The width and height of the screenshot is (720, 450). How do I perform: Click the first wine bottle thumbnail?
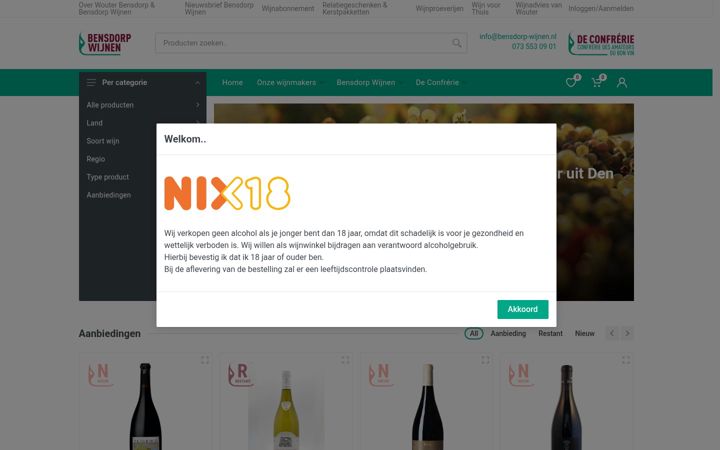pos(146,406)
